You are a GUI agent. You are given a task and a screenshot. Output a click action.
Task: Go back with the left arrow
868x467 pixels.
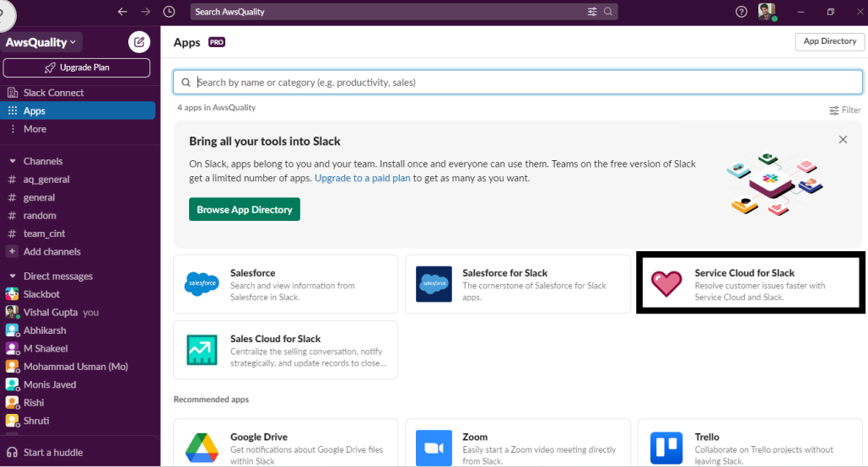point(122,12)
